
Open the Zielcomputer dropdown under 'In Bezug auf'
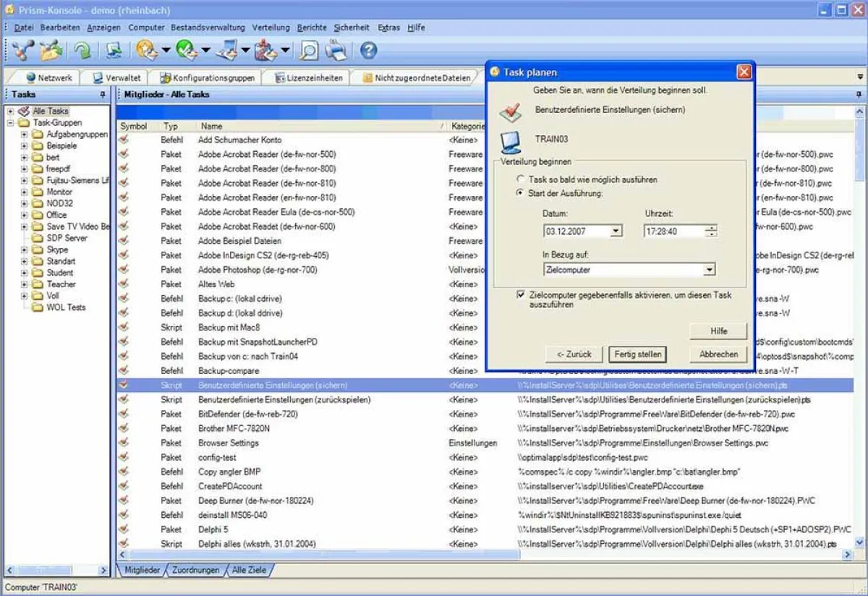pos(710,269)
